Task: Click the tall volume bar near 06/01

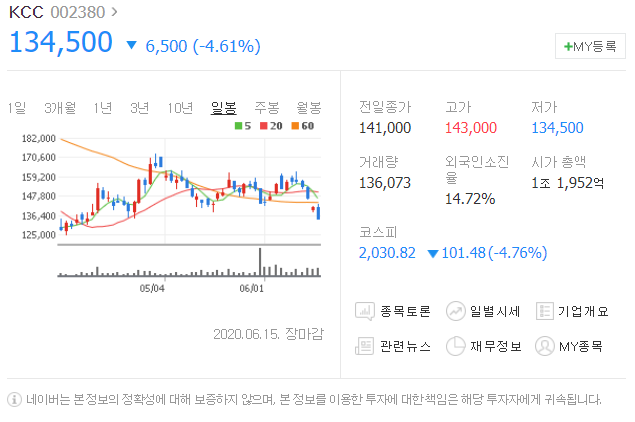Action: tap(260, 262)
